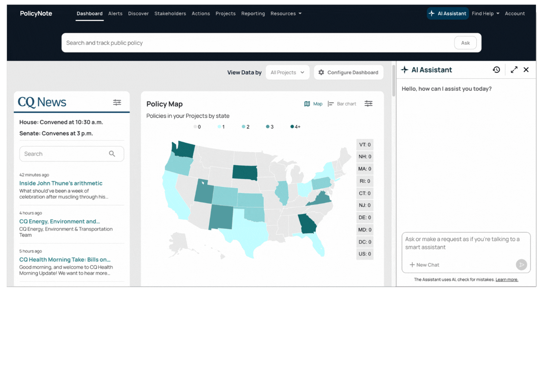
Task: Click the MA: 0 state box
Action: coord(365,169)
